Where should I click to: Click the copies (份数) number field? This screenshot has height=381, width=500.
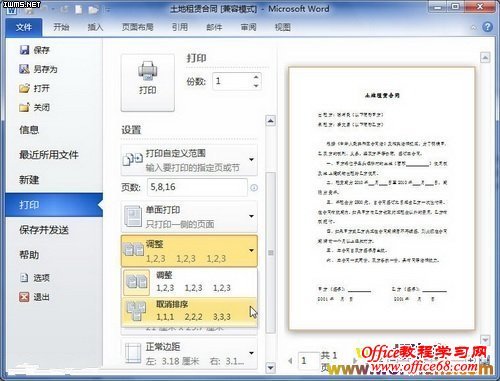(x=232, y=81)
